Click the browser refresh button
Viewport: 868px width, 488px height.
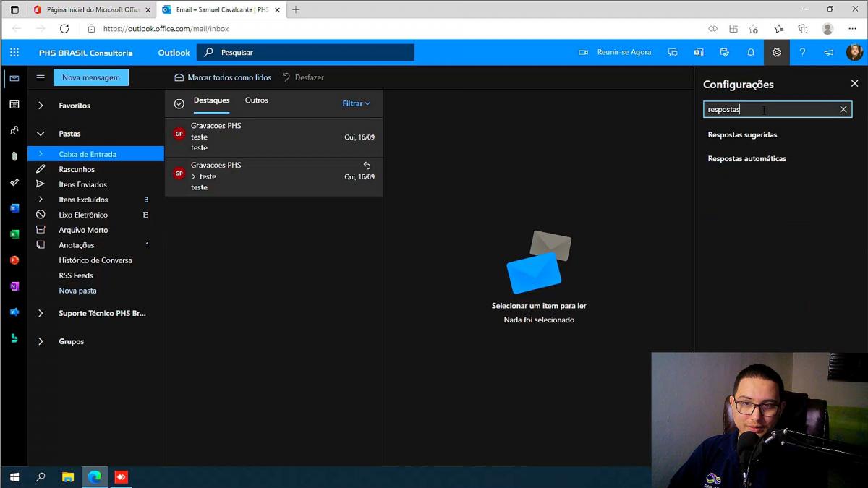point(64,29)
